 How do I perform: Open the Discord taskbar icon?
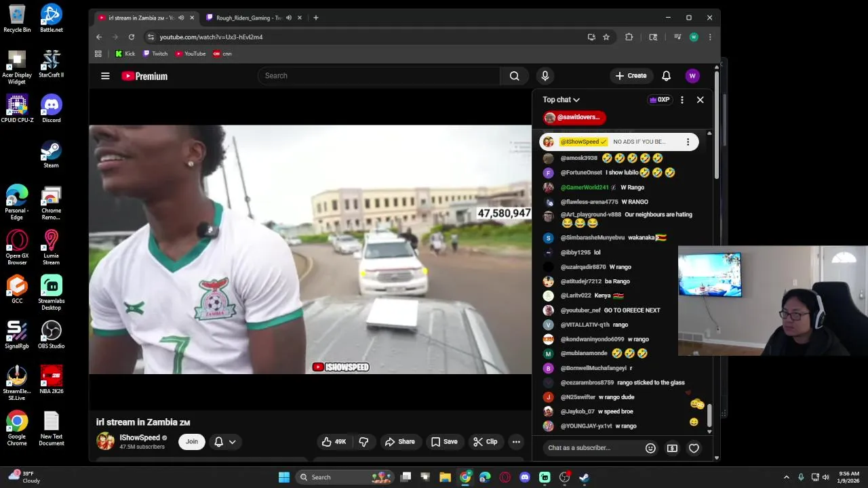[524, 477]
